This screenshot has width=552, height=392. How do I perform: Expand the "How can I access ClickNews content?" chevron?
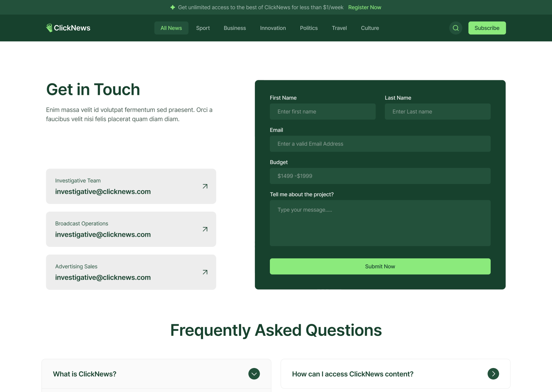(493, 374)
